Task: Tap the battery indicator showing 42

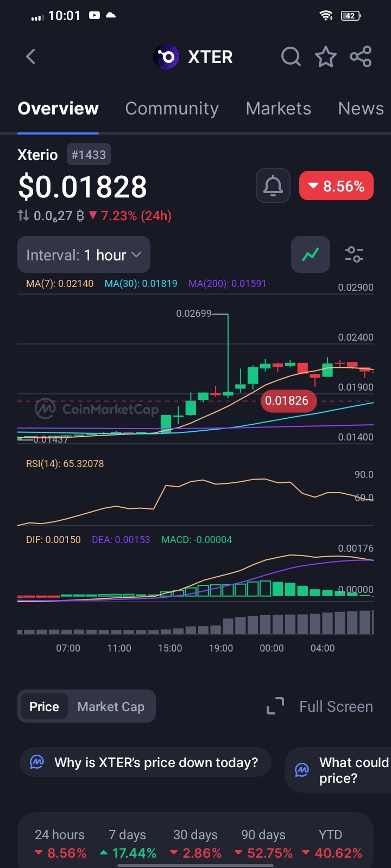Action: click(351, 16)
